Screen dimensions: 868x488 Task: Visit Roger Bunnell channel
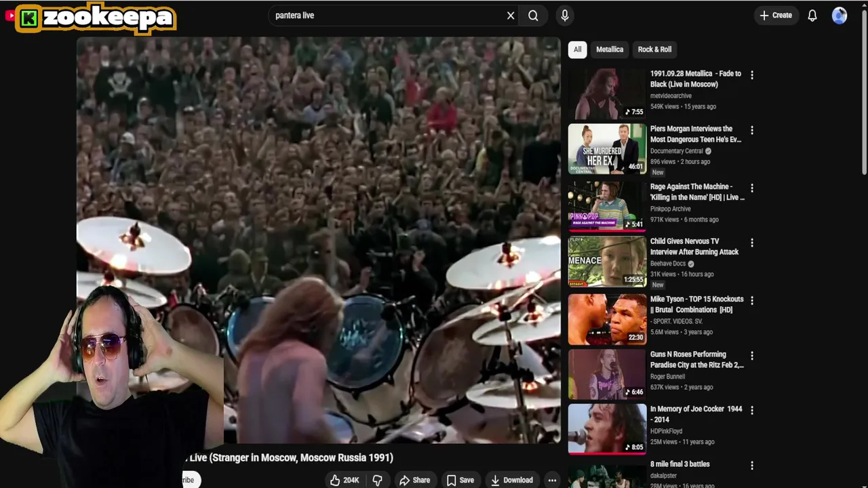(667, 376)
